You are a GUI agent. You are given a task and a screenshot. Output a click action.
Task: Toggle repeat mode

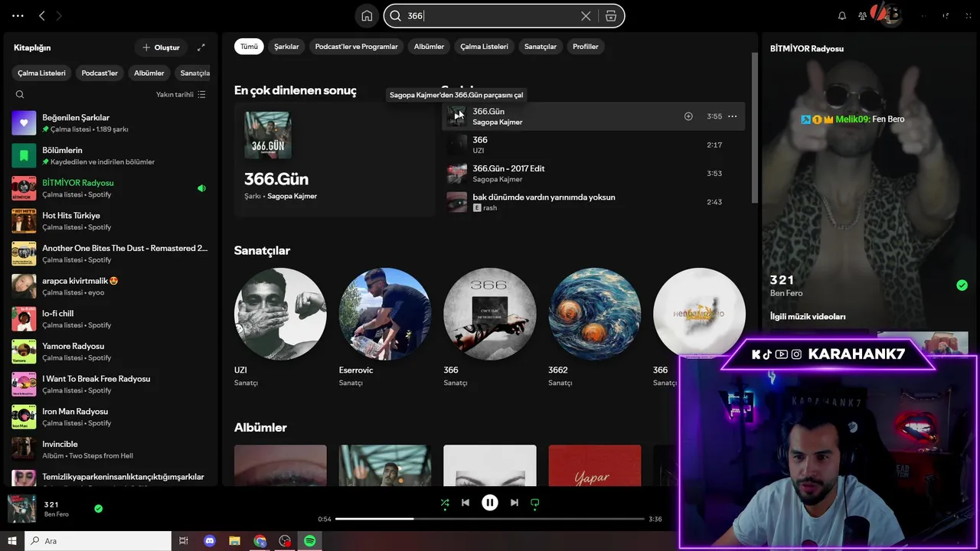tap(535, 503)
